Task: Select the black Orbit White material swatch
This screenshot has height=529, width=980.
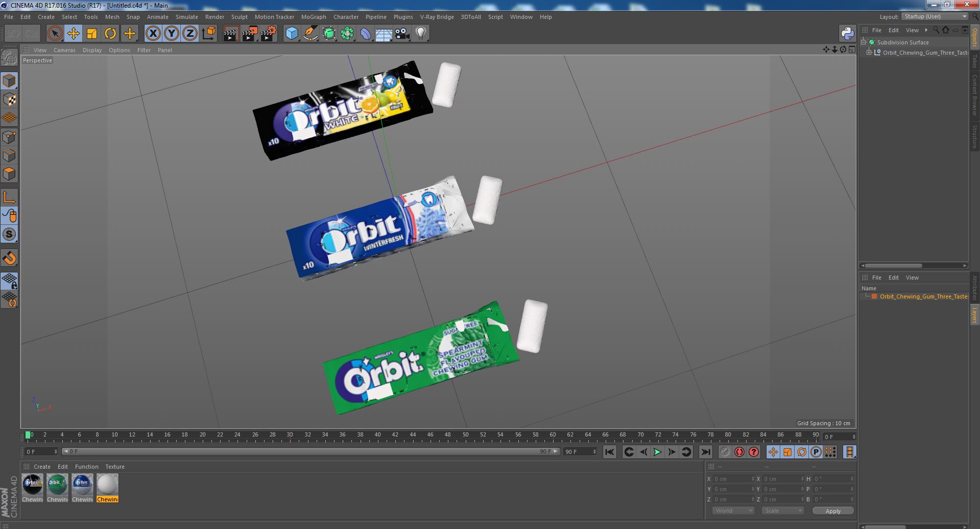Action: [32, 485]
